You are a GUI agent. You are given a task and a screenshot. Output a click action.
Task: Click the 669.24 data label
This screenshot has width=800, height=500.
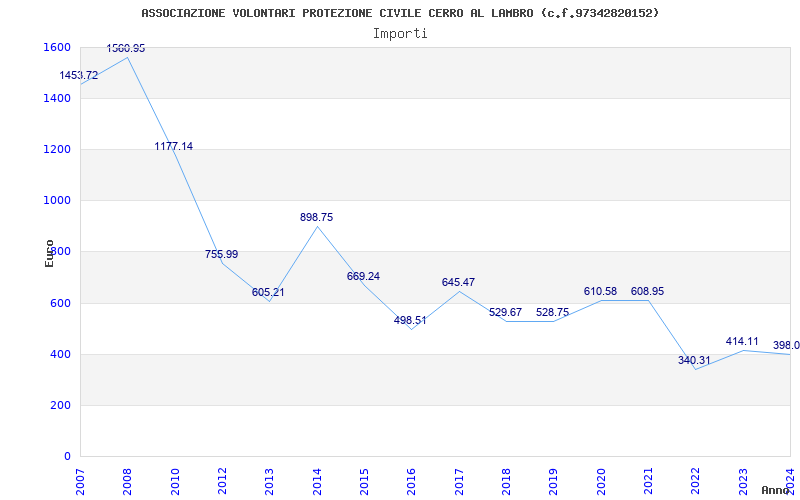coord(363,276)
